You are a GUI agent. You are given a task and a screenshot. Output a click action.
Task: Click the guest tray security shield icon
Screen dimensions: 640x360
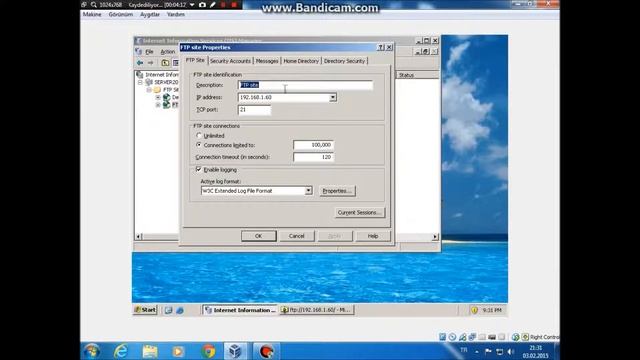click(474, 310)
